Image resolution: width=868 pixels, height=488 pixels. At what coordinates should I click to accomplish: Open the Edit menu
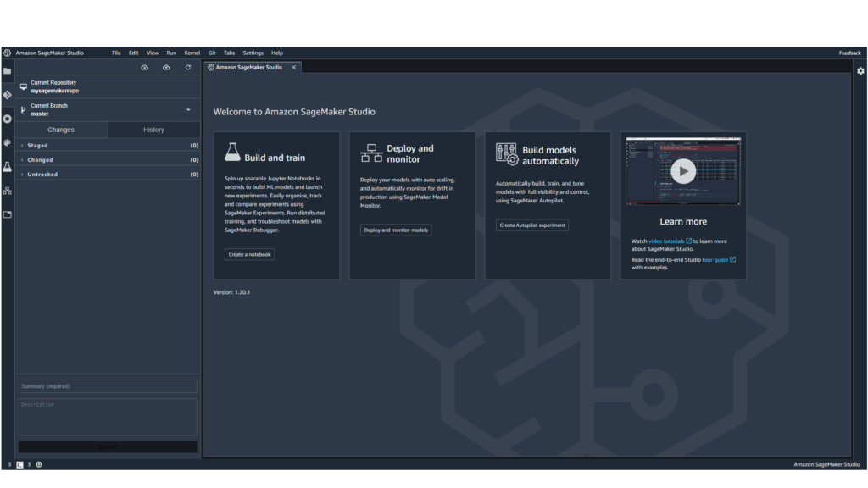tap(133, 53)
